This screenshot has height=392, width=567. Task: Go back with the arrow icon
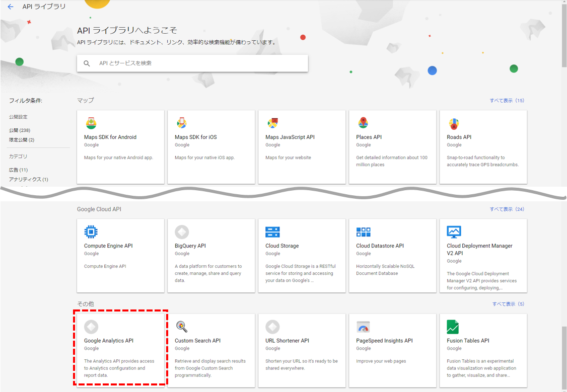pyautogui.click(x=11, y=7)
